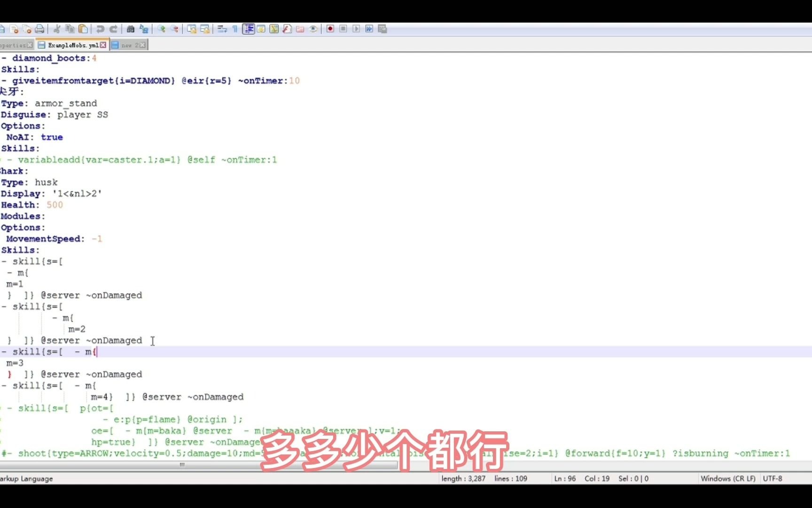
Task: Play back the recorded macro
Action: coord(356,29)
